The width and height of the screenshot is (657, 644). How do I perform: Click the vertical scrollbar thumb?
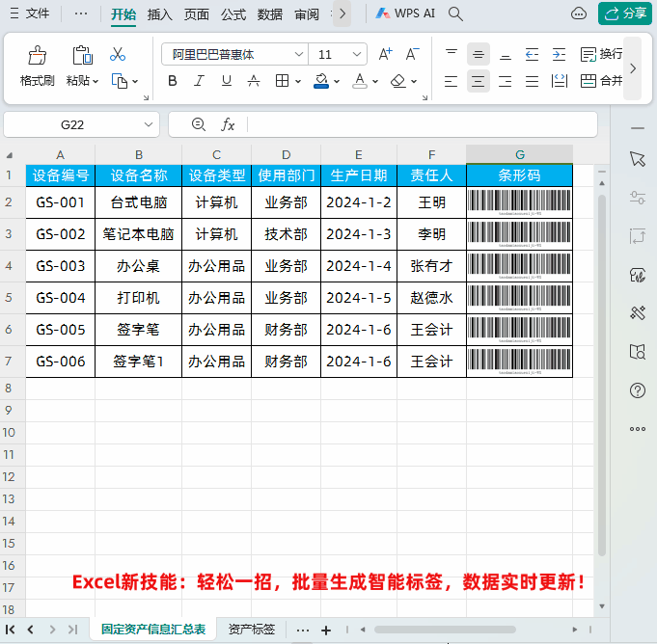pyautogui.click(x=602, y=375)
